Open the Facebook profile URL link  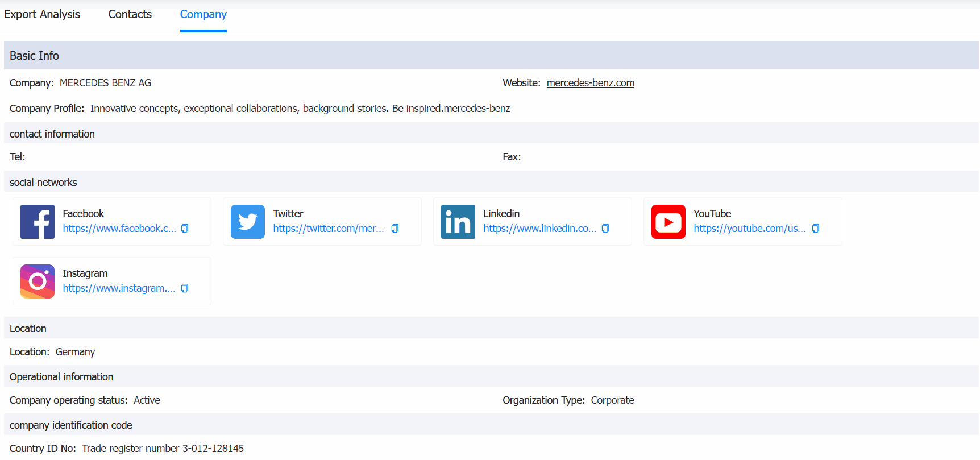click(119, 229)
